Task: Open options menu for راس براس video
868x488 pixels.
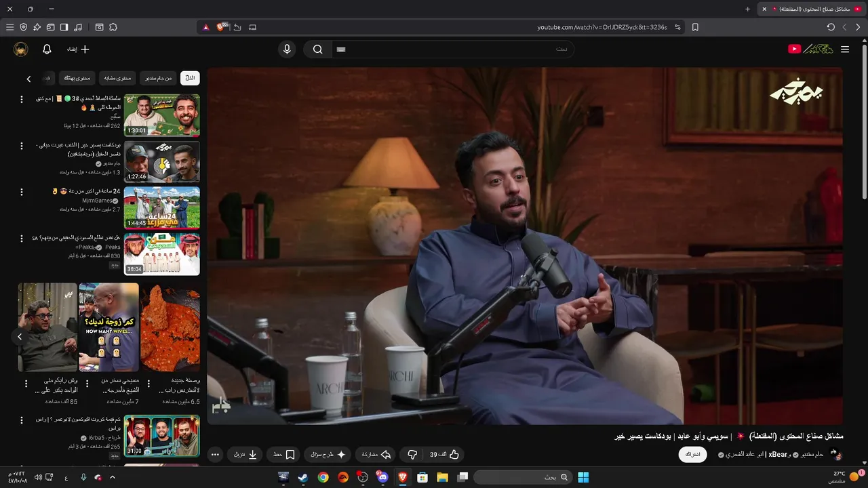Action: (x=21, y=420)
